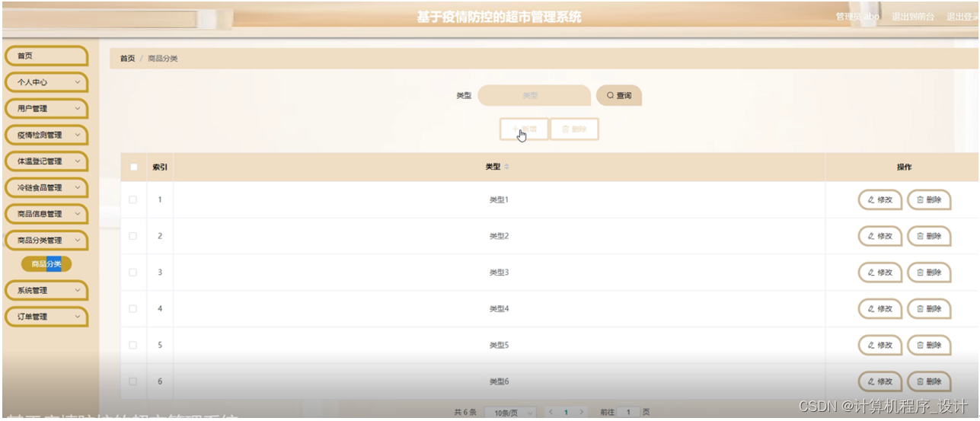Viewport: 980px width, 421px height.
Task: Click 修改 for row 类型2
Action: (880, 236)
